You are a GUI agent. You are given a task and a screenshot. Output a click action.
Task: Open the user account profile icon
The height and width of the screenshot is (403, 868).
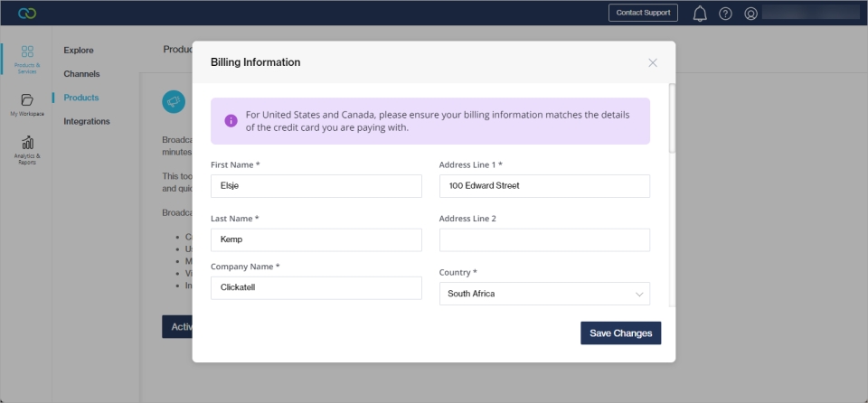click(x=750, y=14)
